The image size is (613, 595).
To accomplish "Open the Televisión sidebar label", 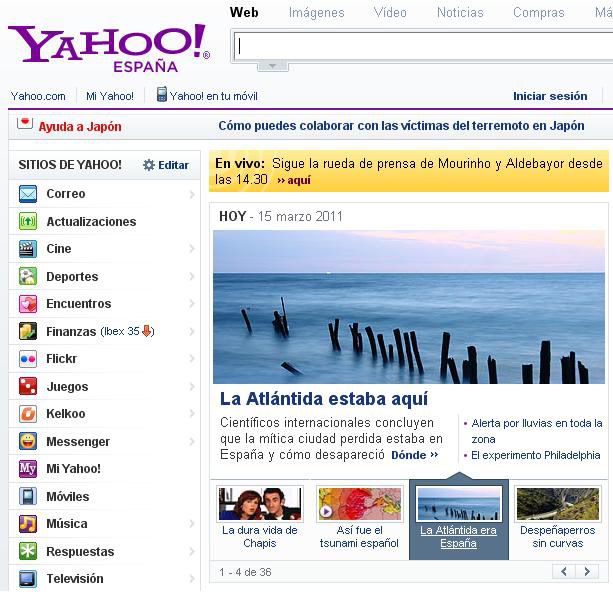I will (75, 579).
